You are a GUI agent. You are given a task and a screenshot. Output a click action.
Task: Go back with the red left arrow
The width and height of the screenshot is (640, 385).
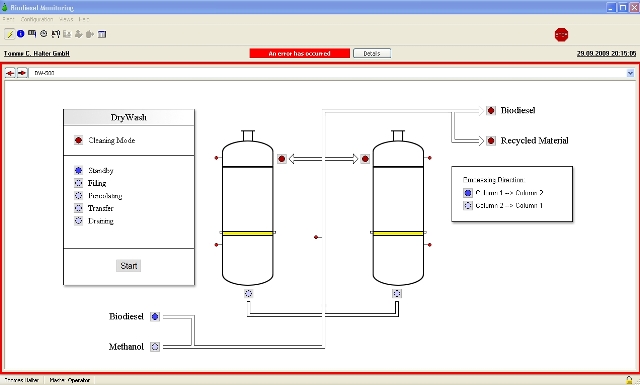(x=10, y=73)
